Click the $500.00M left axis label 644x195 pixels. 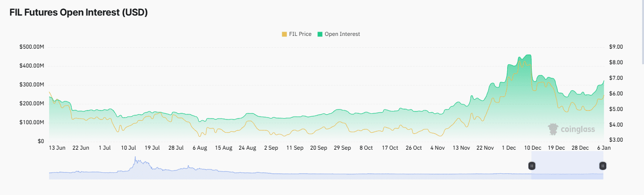(32, 47)
